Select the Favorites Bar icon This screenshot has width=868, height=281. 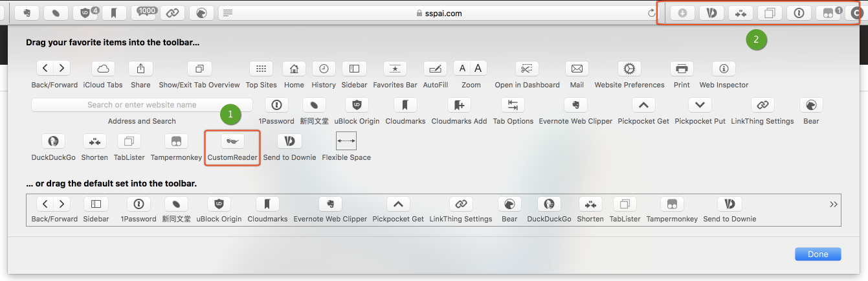coord(395,69)
